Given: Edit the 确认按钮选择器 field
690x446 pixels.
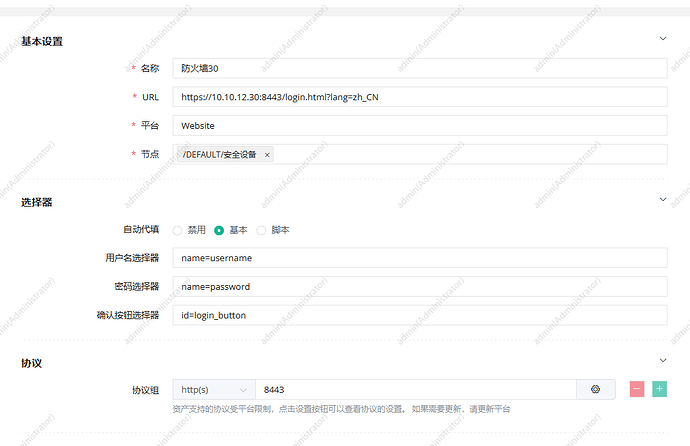Looking at the screenshot, I should click(420, 315).
